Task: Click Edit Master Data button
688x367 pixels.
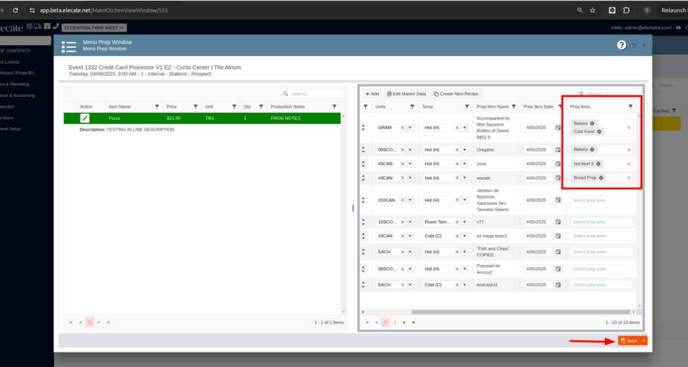Action: coord(406,94)
